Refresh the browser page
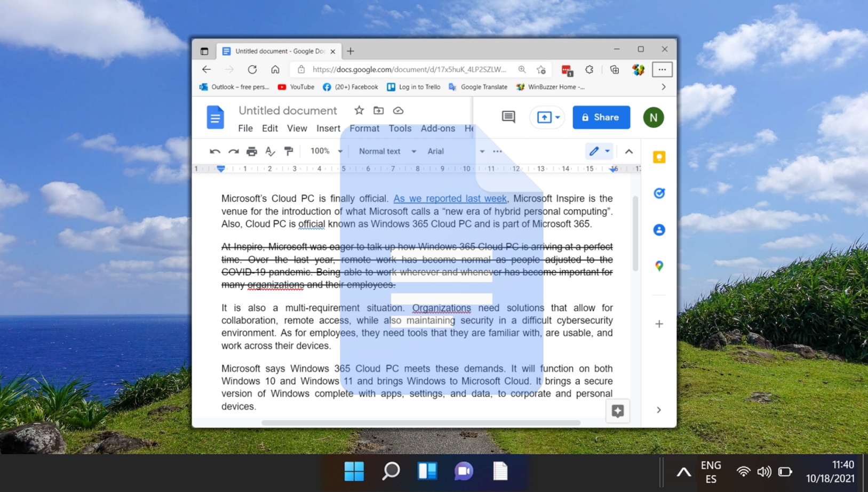 252,69
